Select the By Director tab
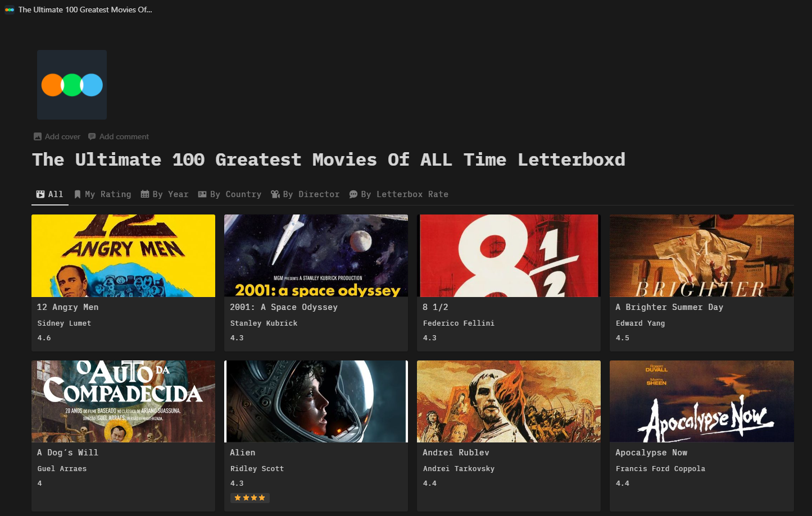 click(306, 194)
